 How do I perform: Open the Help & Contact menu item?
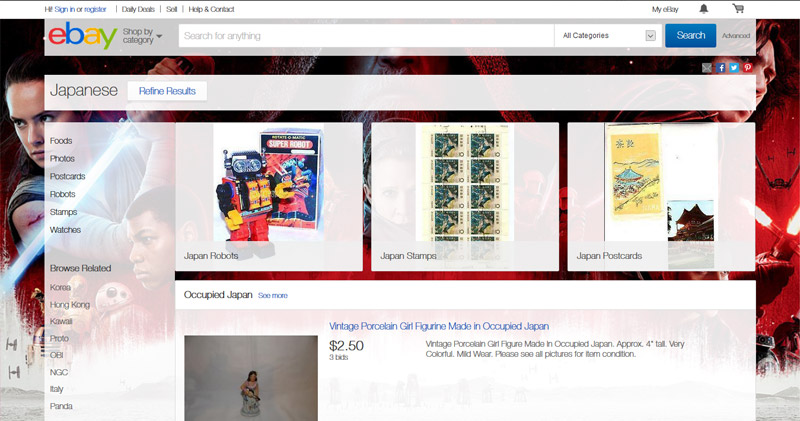coord(211,9)
